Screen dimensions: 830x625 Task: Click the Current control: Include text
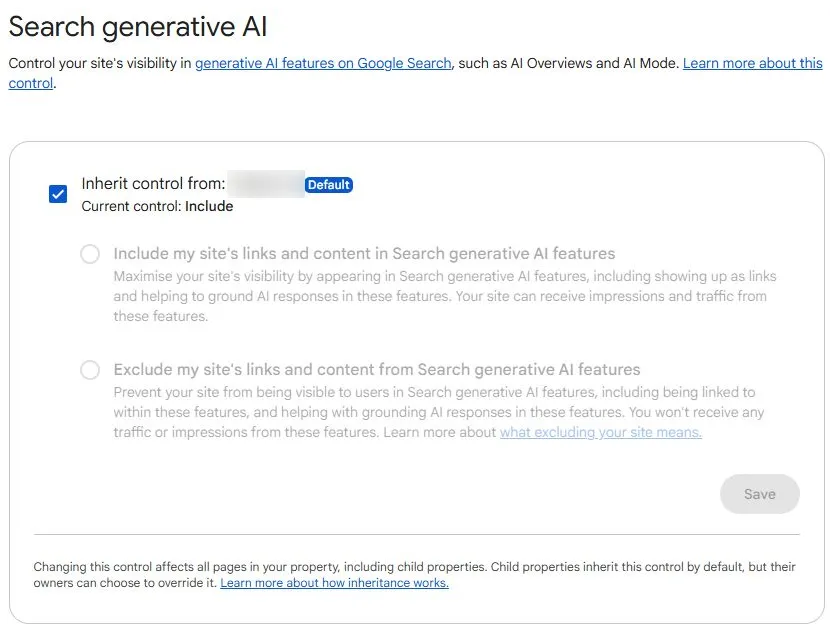[x=157, y=206]
